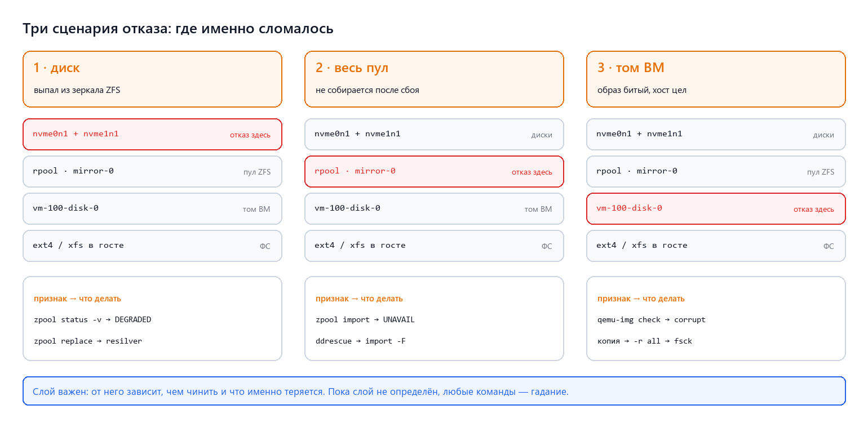Select the line "zpool replace → resilver"

click(x=88, y=341)
